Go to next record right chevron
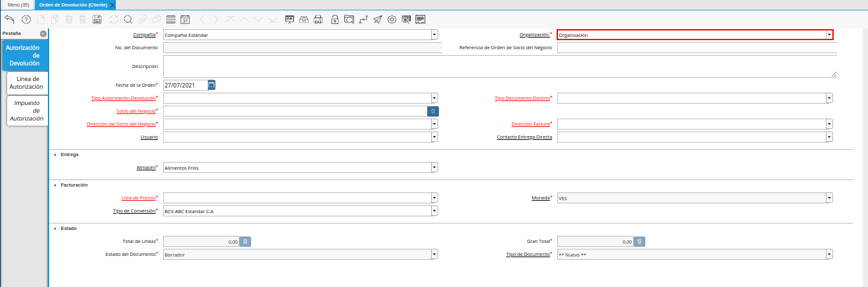 [216, 19]
